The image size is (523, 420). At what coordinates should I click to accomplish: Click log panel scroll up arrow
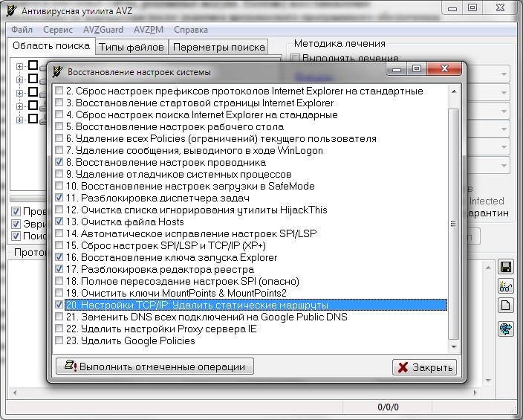pyautogui.click(x=488, y=268)
